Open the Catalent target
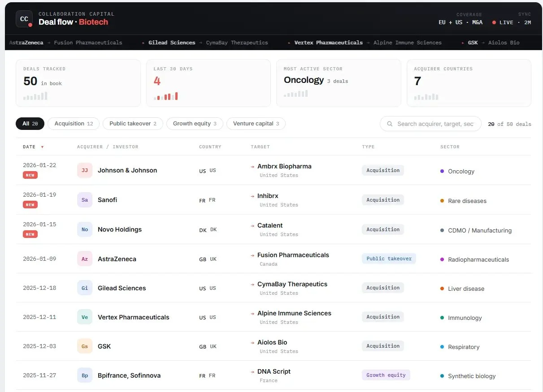This screenshot has height=392, width=543. [x=270, y=225]
